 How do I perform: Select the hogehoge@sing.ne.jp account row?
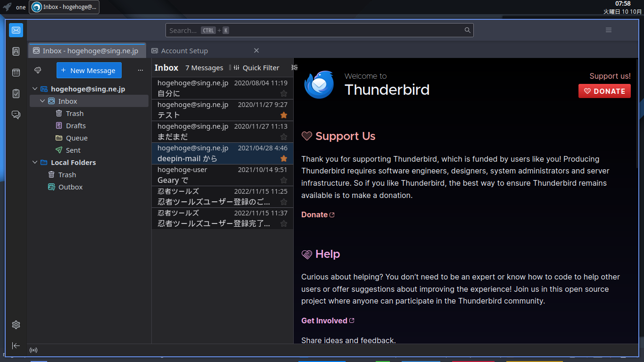coord(89,89)
